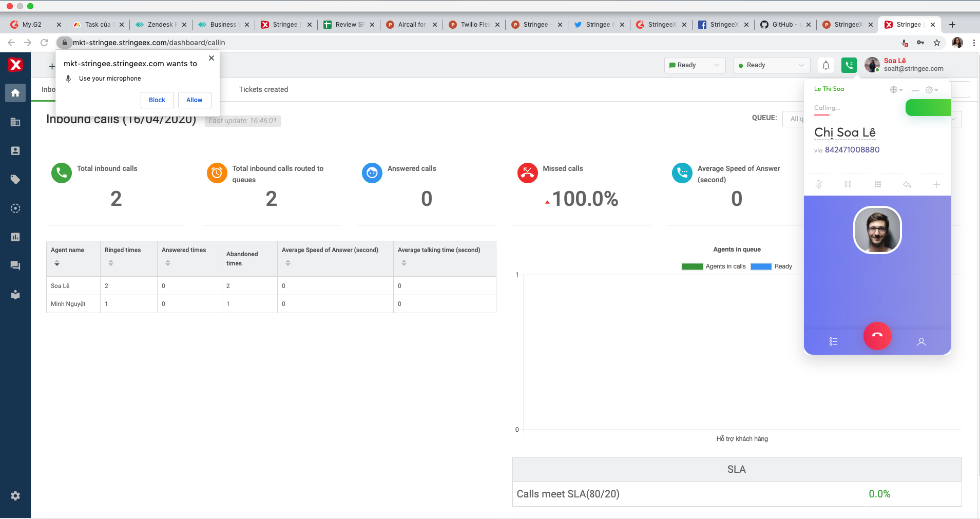The image size is (980, 519).
Task: Click the StringeeX red X logo
Action: pos(15,65)
